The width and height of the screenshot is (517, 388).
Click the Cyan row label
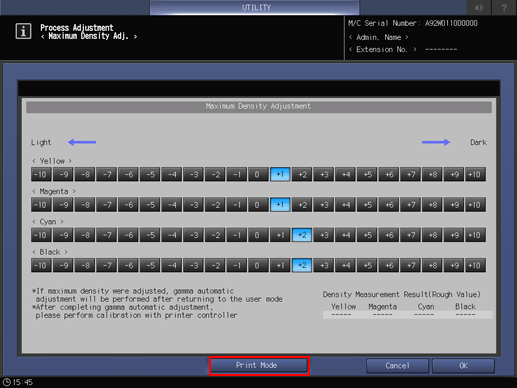[x=48, y=222]
